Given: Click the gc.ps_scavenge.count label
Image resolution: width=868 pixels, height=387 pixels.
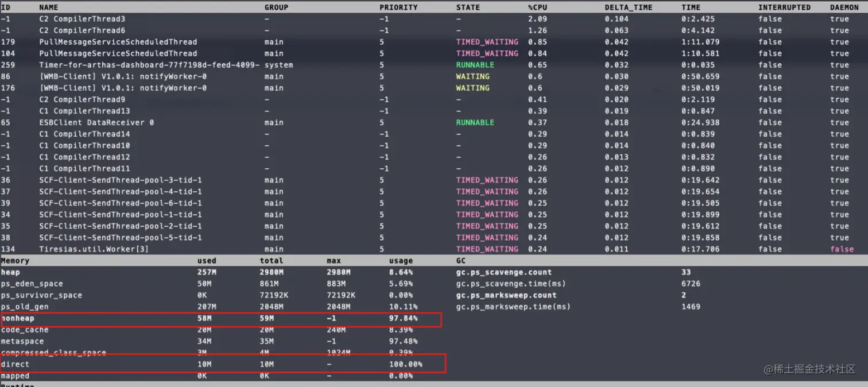Looking at the screenshot, I should point(503,272).
